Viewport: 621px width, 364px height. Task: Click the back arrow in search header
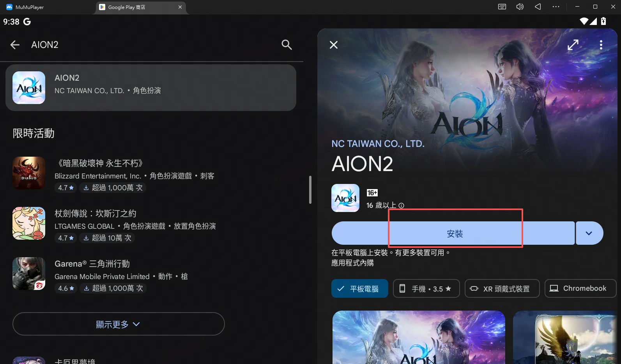coord(15,45)
